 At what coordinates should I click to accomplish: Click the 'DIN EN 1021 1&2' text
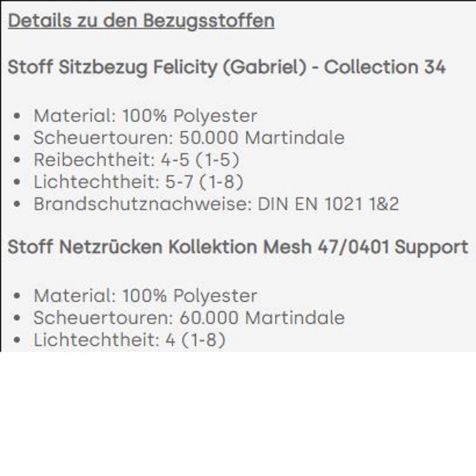328,204
